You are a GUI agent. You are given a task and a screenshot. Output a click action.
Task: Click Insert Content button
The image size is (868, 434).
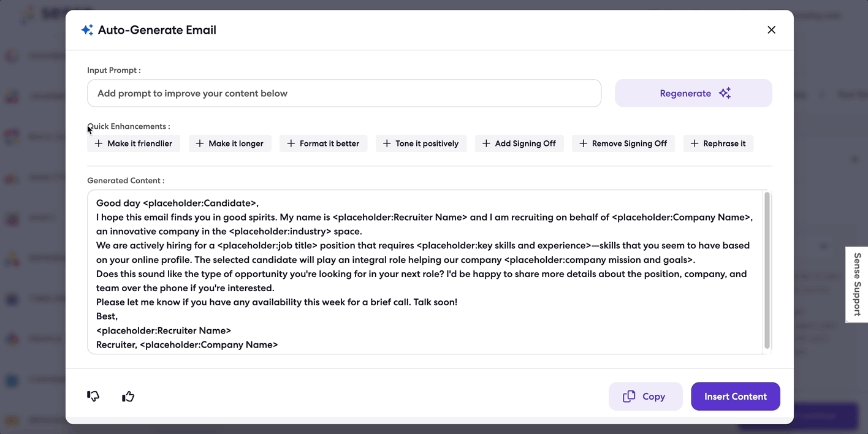[x=736, y=397]
